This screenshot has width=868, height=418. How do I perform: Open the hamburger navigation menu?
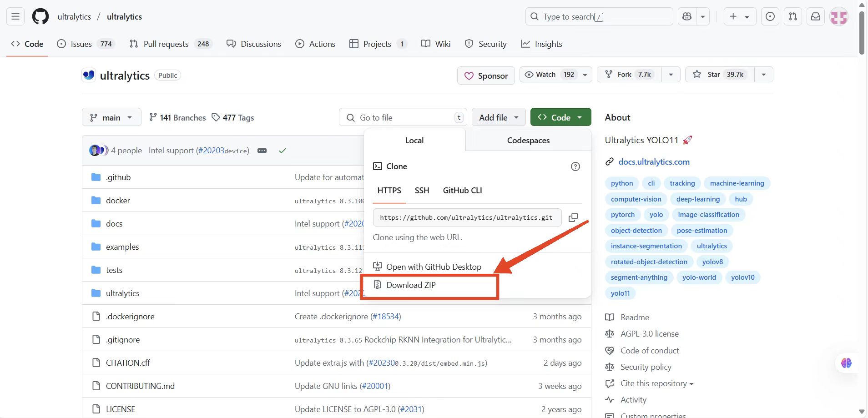[15, 17]
